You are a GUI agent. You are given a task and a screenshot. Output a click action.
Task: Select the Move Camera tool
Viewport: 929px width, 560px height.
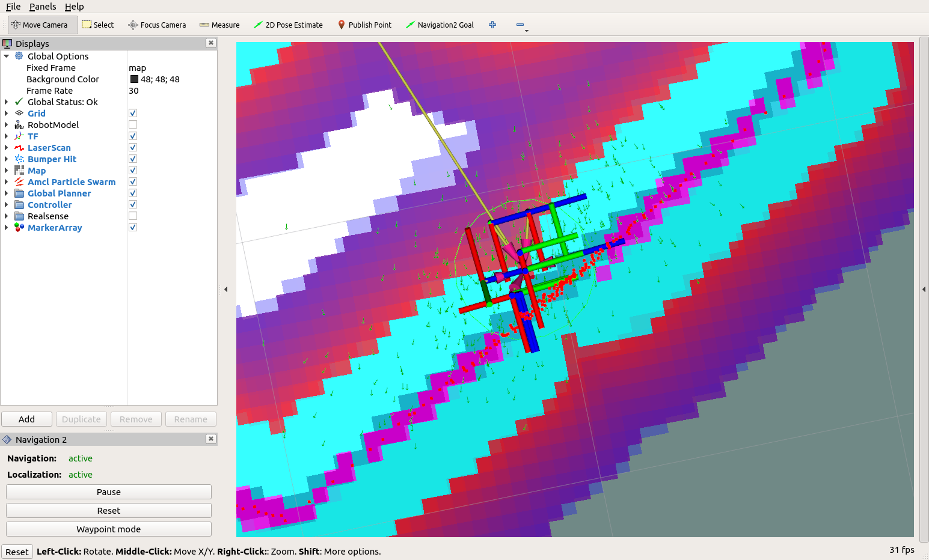click(x=38, y=25)
